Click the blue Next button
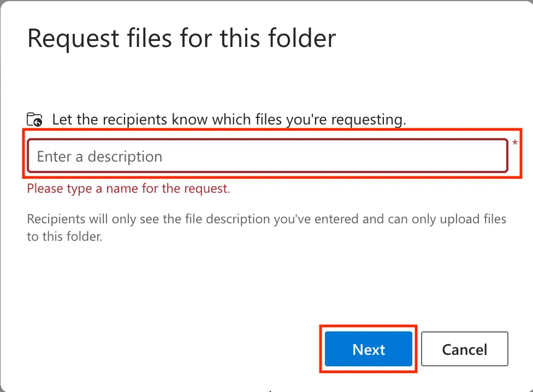The width and height of the screenshot is (533, 392). (369, 349)
